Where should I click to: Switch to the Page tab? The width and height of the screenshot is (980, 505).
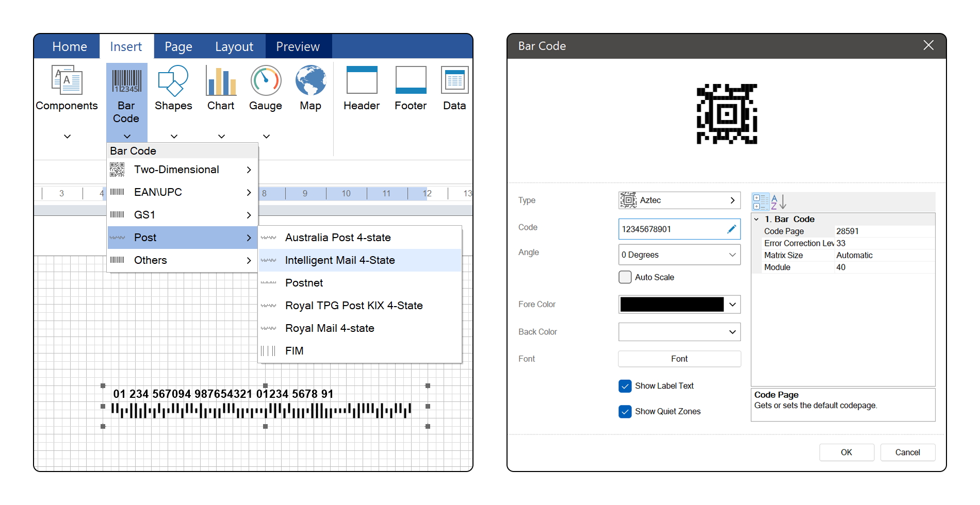[178, 47]
